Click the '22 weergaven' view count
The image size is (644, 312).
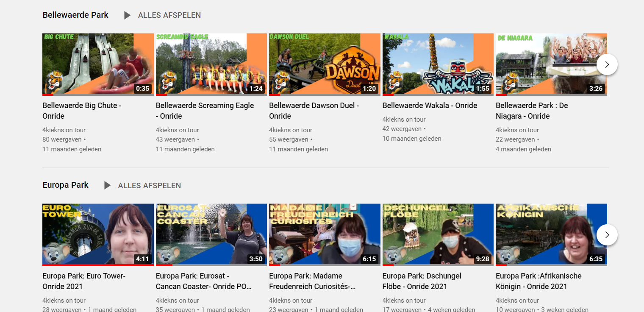(516, 139)
